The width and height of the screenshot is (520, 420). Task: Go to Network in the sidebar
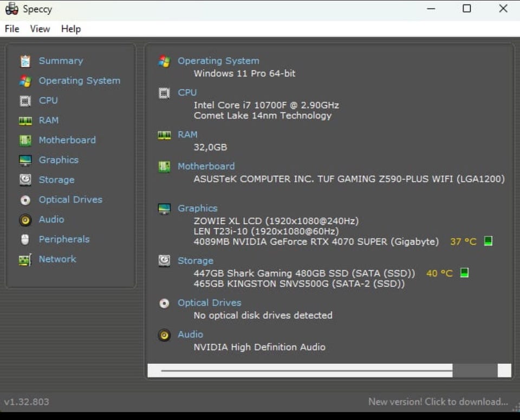click(x=57, y=259)
